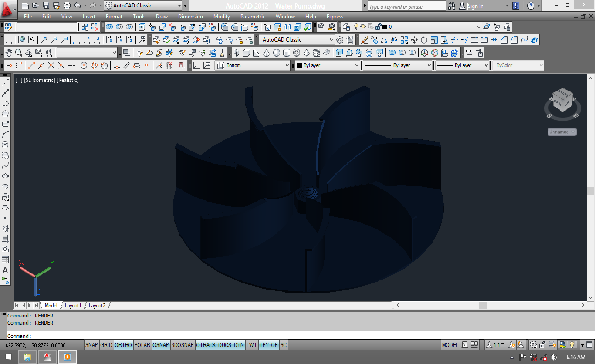Click the Command line input area
The image size is (595, 364).
click(301, 336)
